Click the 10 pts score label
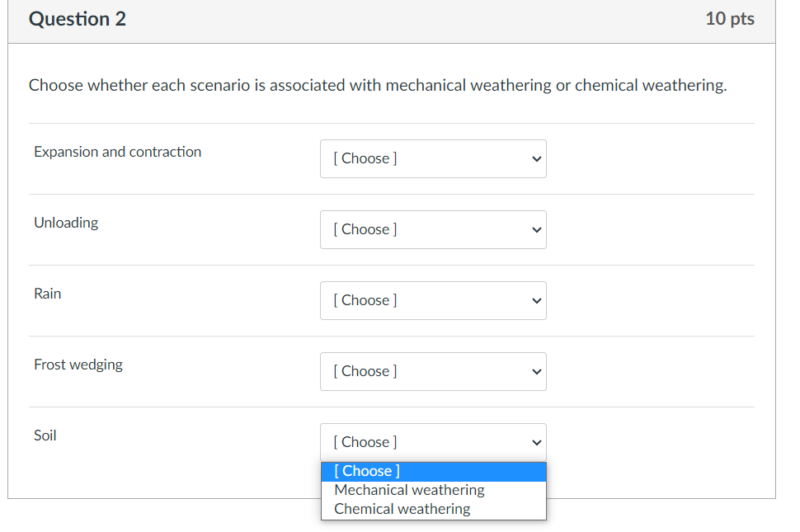The image size is (800, 532). pyautogui.click(x=729, y=19)
